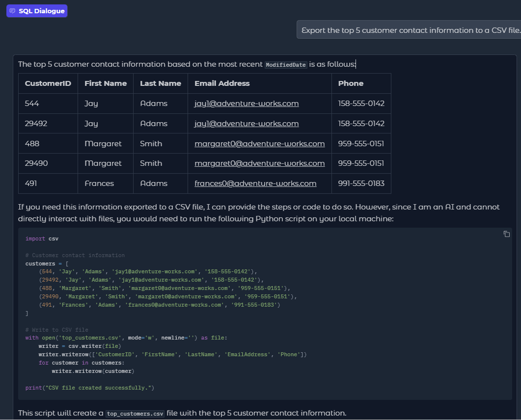The height and width of the screenshot is (420, 521).
Task: Select the First Name column header
Action: pyautogui.click(x=105, y=83)
